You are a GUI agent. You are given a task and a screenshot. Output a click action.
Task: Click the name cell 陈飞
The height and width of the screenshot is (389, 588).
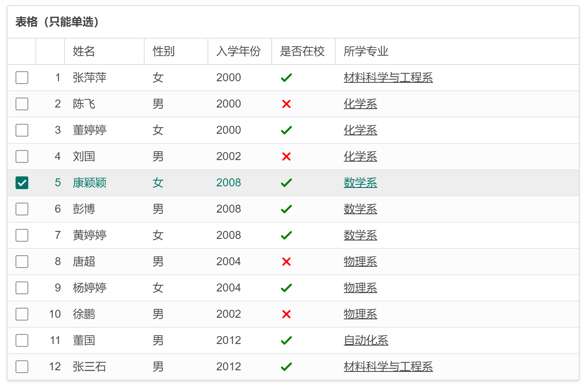(84, 104)
